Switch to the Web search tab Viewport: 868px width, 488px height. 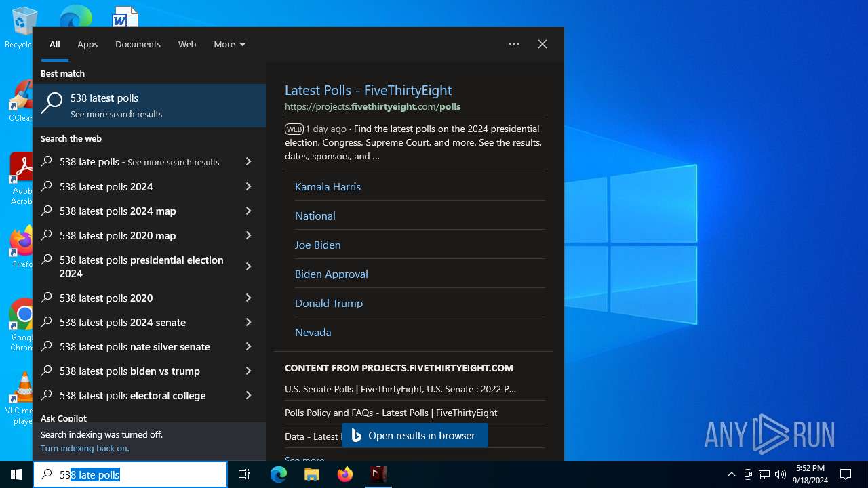coord(187,44)
